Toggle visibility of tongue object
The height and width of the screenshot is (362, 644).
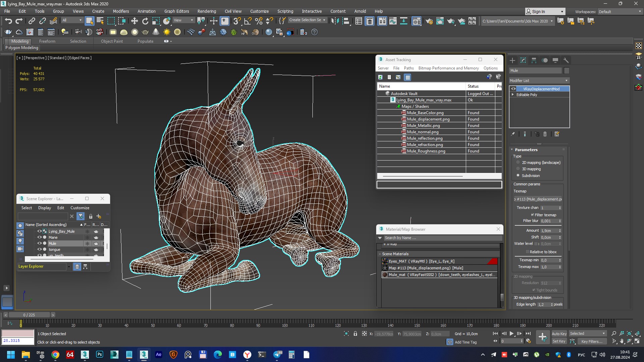coord(39,250)
